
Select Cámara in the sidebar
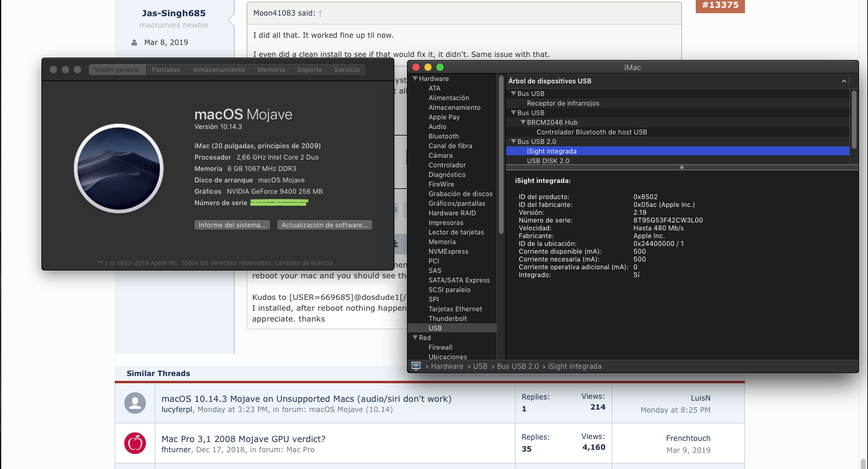click(x=441, y=155)
